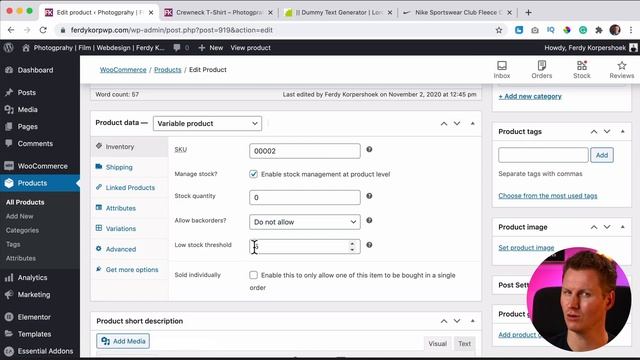Click the WordPress logo in admin bar
The width and height of the screenshot is (640, 360).
pos(9,48)
